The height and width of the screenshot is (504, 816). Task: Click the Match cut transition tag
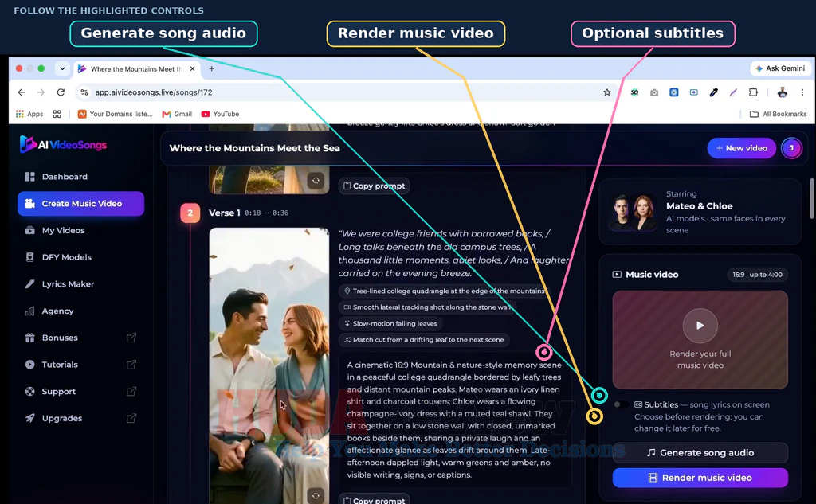point(424,340)
